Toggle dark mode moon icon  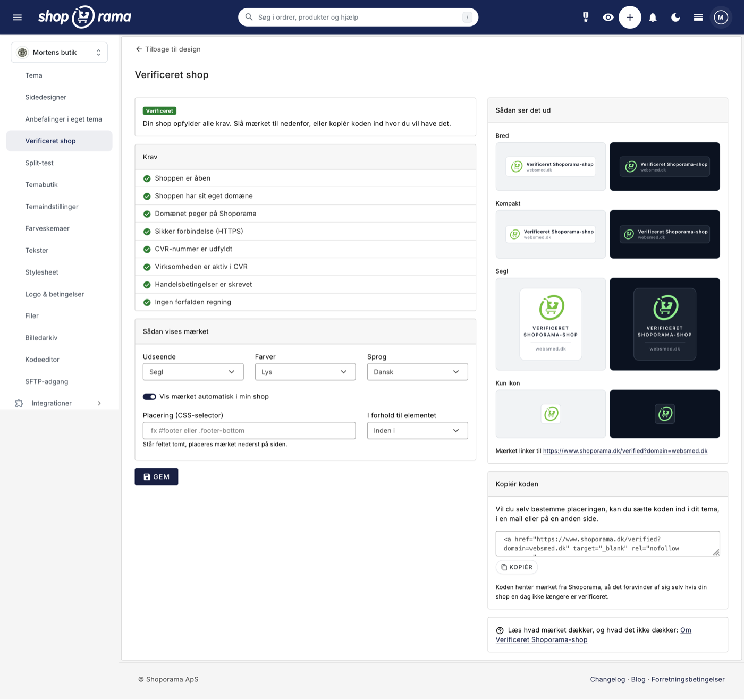[x=675, y=18]
